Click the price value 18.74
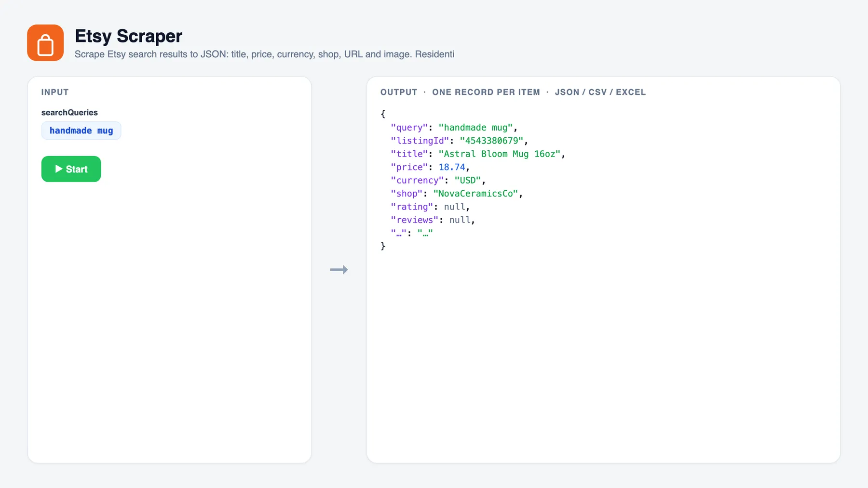 (x=452, y=167)
